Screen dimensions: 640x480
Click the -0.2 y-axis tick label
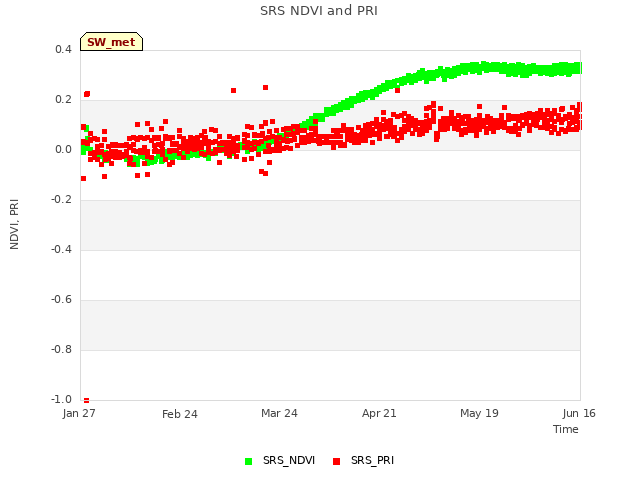[61, 200]
